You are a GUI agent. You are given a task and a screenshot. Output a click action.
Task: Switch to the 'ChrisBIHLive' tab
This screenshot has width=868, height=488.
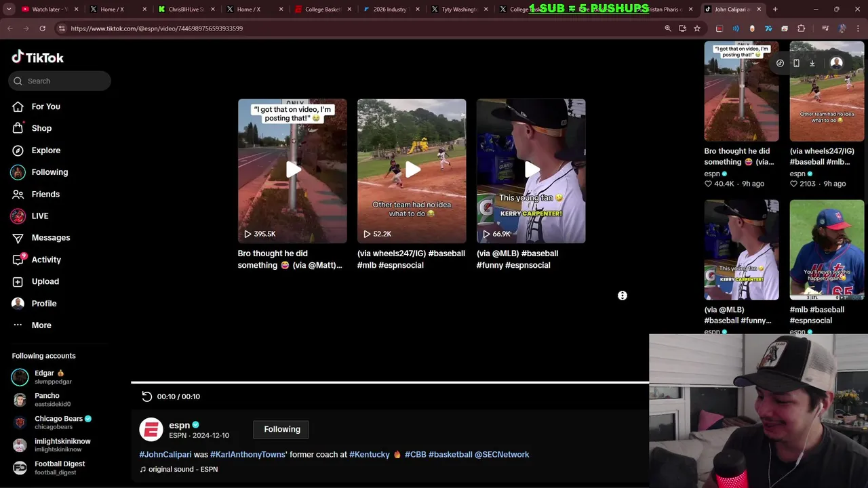pyautogui.click(x=185, y=9)
